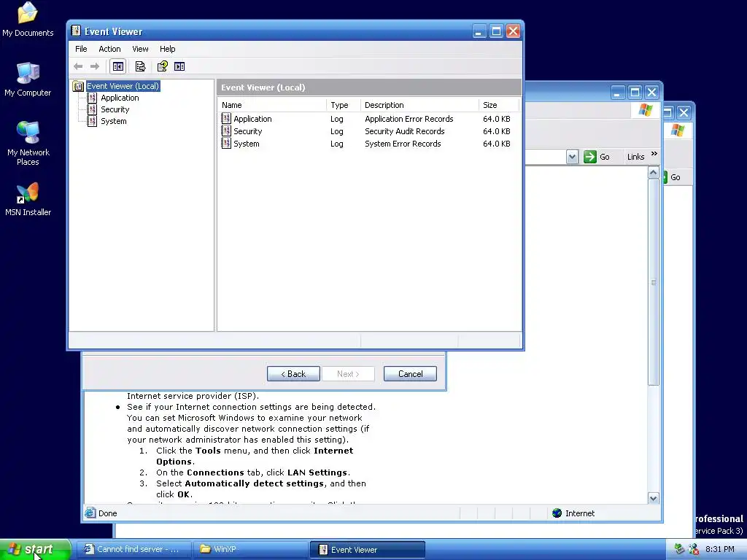Click the Go button in rearmost window
Viewport: 747px width, 560px height.
672,177
